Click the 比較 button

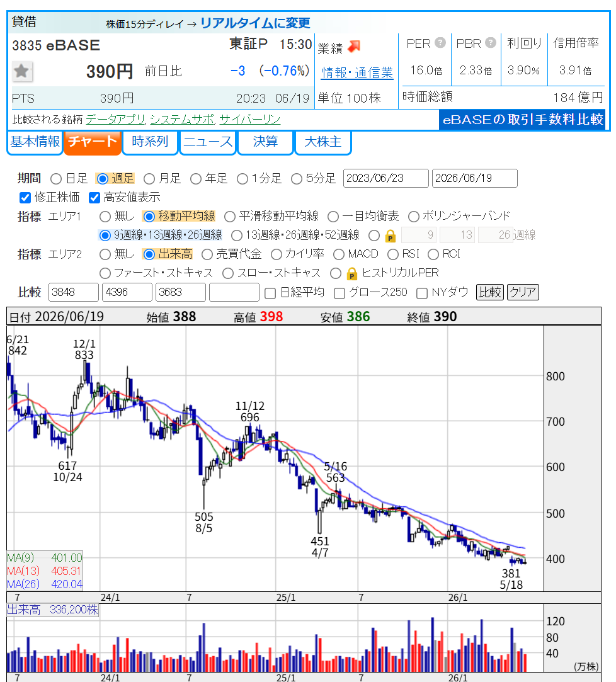(x=490, y=292)
